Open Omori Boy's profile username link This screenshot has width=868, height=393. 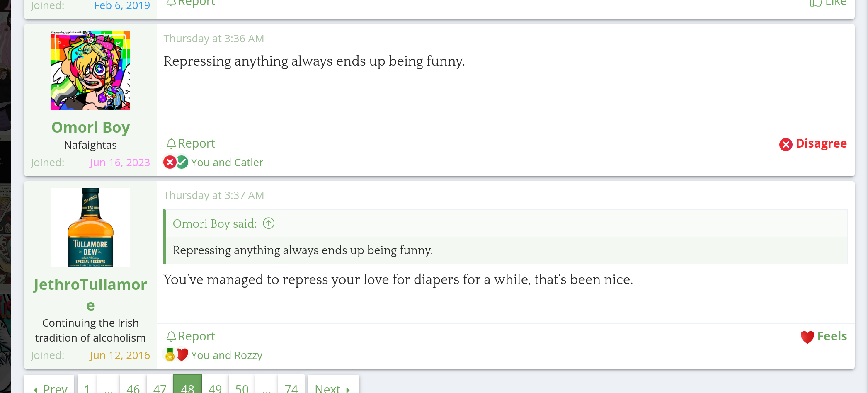click(90, 127)
